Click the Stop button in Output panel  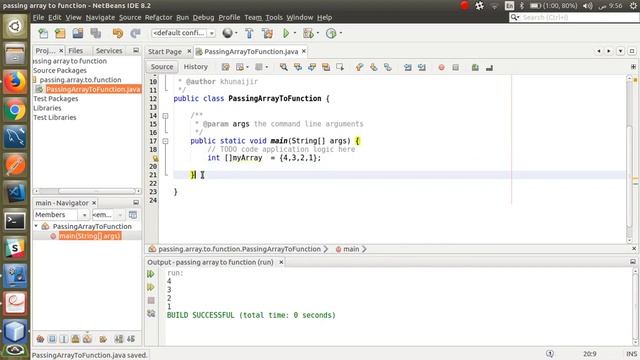click(151, 300)
